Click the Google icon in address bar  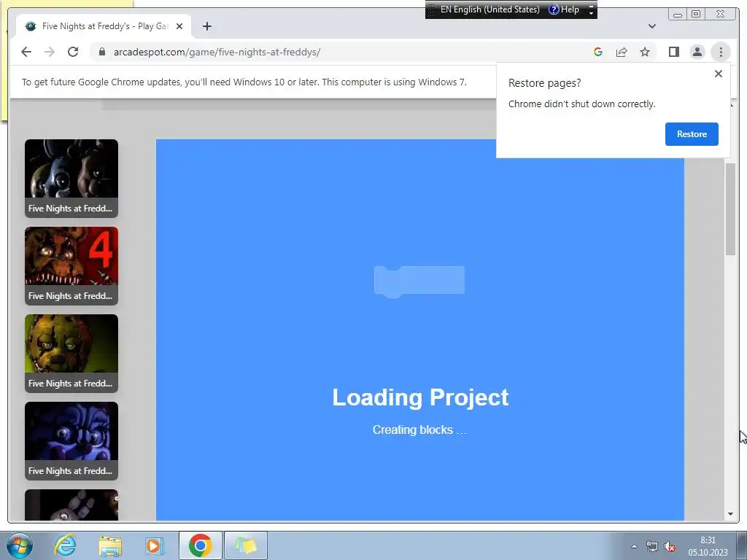(x=598, y=52)
